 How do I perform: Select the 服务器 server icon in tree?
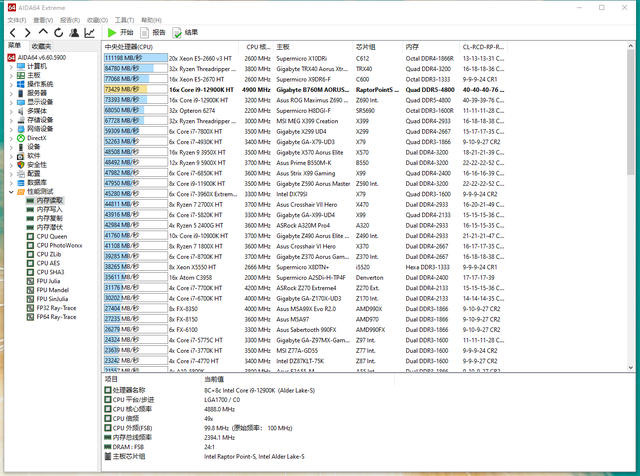pyautogui.click(x=21, y=93)
